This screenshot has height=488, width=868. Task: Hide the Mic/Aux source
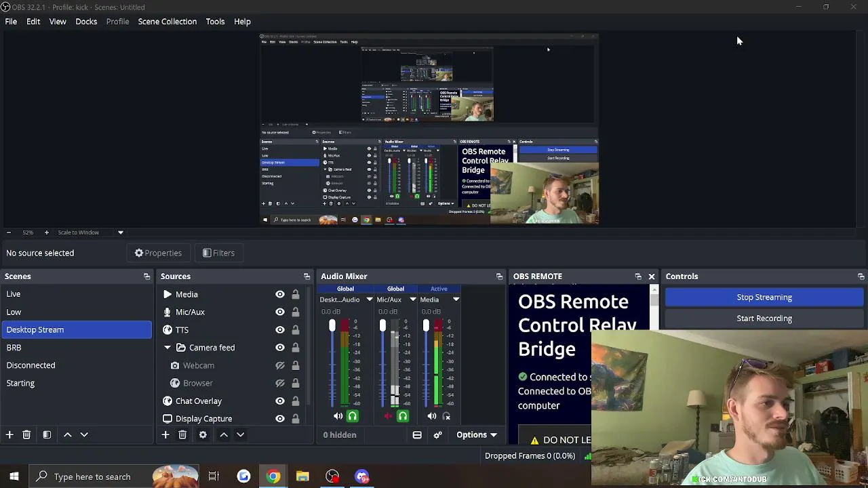[x=279, y=312]
